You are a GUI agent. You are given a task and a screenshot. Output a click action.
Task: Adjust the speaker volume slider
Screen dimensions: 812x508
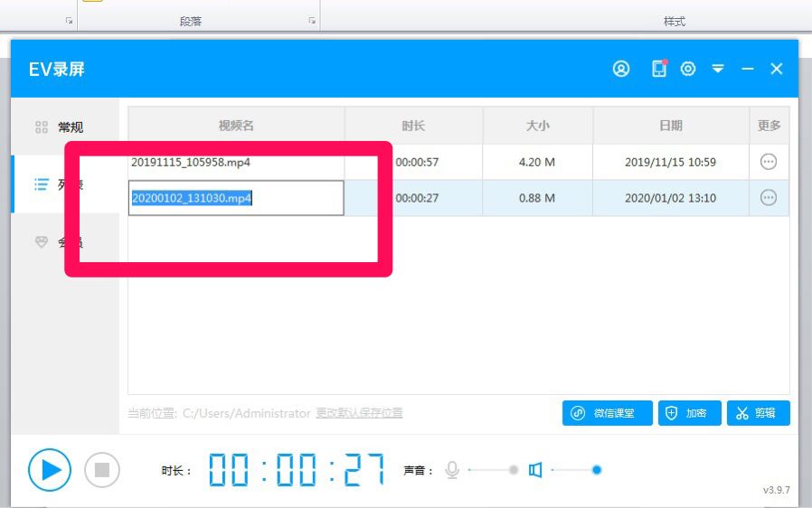pyautogui.click(x=576, y=470)
